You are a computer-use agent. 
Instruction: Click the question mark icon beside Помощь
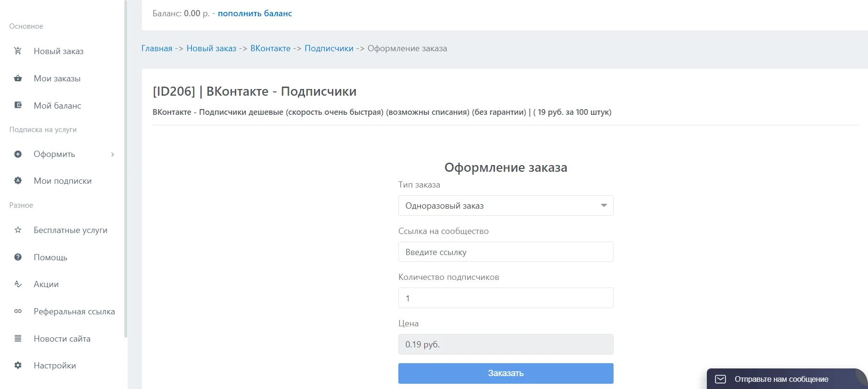[x=18, y=257]
